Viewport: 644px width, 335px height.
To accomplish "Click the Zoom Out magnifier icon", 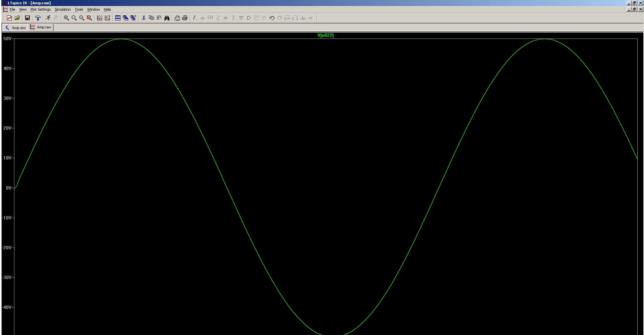I will 82,18.
